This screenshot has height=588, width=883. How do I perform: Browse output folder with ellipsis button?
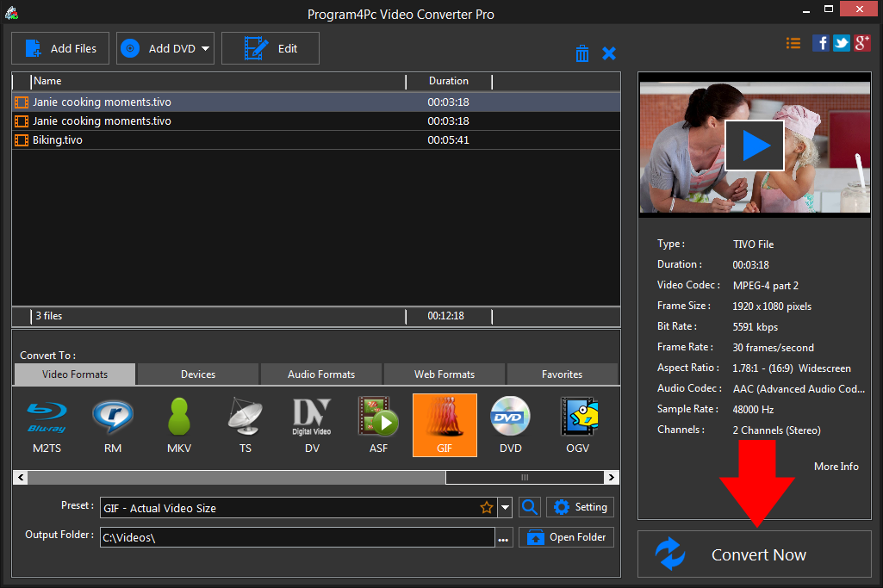pos(503,538)
